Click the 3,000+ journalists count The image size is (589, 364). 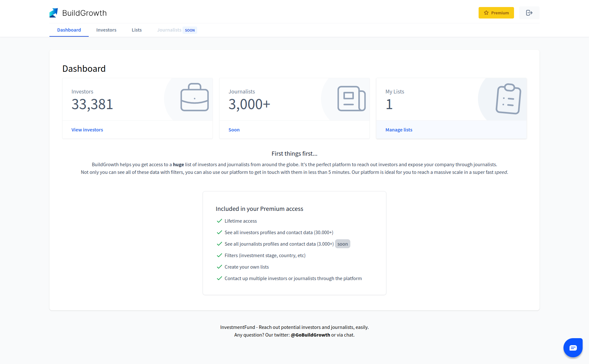click(x=249, y=104)
